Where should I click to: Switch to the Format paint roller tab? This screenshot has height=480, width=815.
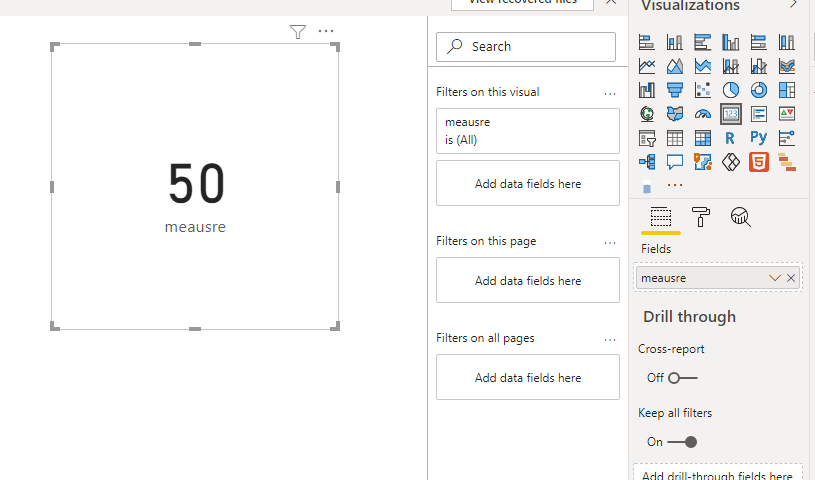(x=700, y=217)
